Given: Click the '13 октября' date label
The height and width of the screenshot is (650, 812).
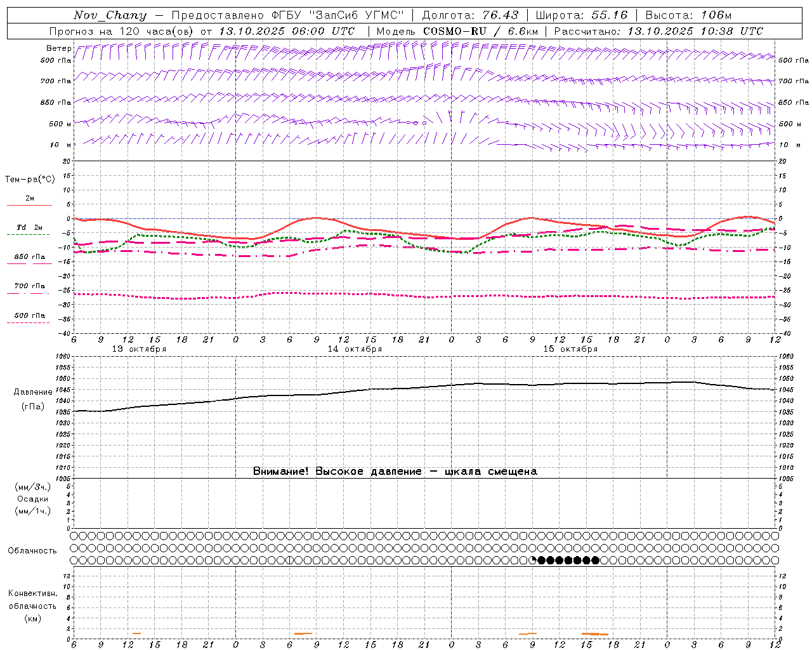Looking at the screenshot, I should [139, 349].
